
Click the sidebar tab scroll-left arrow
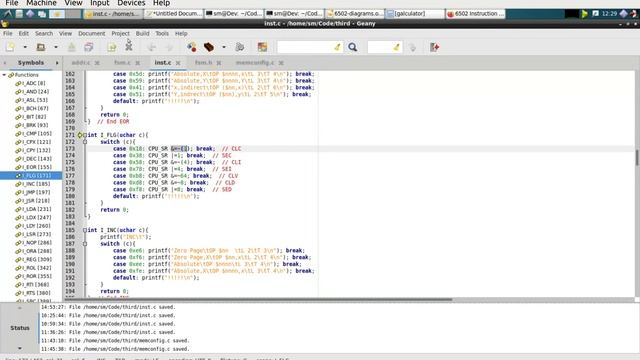point(4,63)
